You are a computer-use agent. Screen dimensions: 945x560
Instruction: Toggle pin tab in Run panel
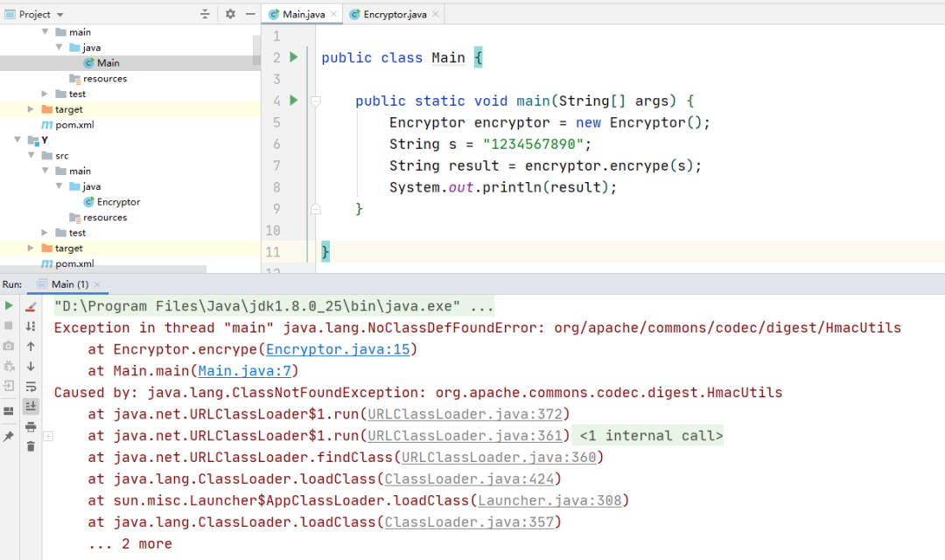(9, 436)
